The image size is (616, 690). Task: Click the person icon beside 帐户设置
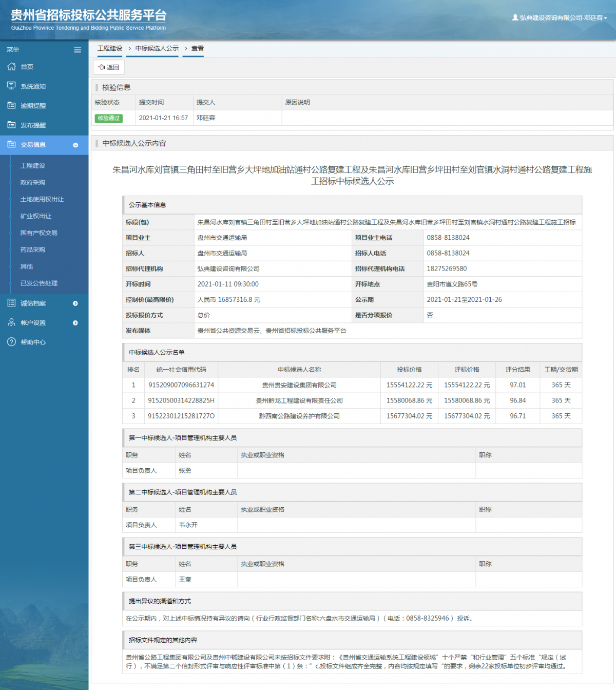[x=11, y=322]
